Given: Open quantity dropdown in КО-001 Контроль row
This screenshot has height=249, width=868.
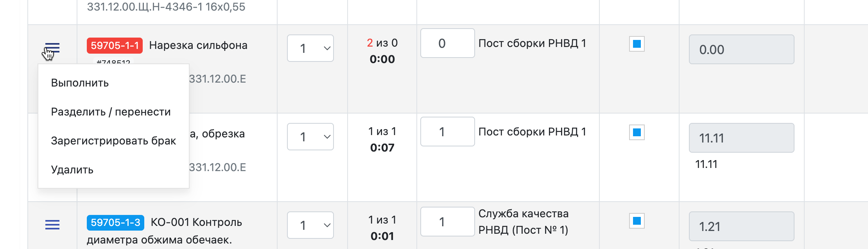Looking at the screenshot, I should [x=310, y=225].
